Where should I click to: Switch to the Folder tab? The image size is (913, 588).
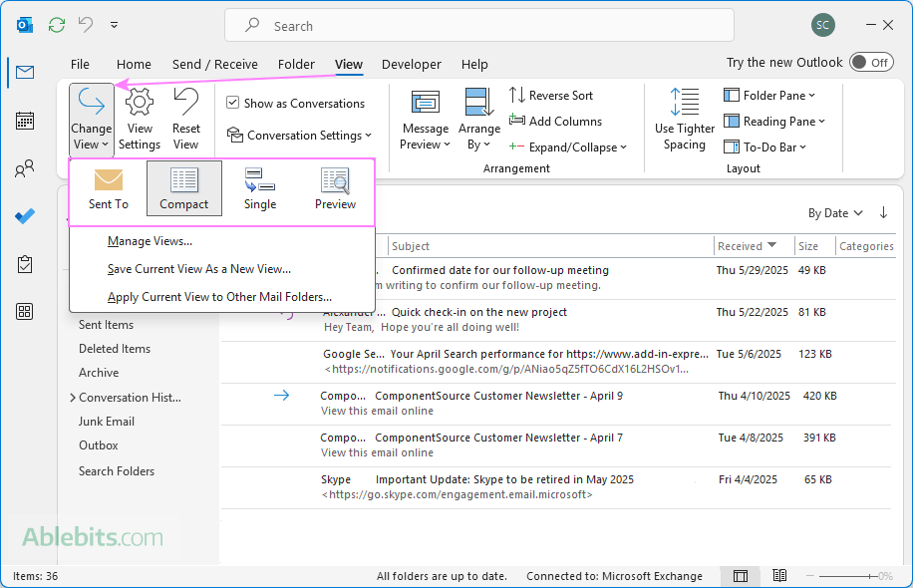click(296, 64)
